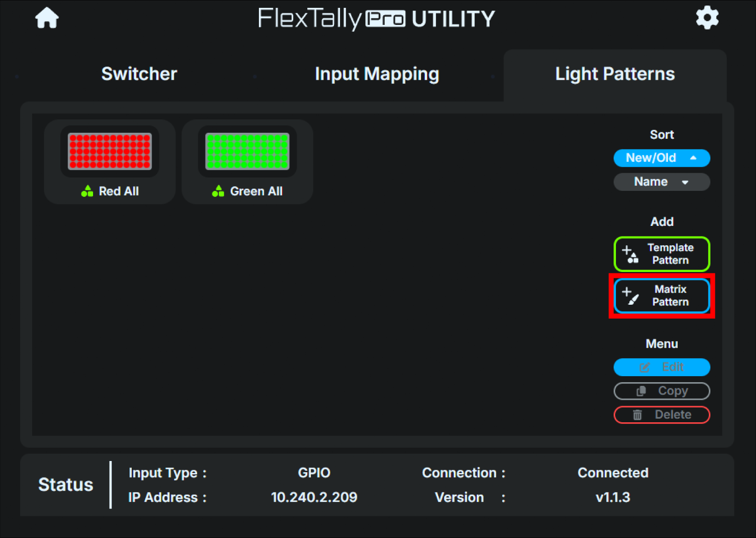Open the settings gear

(x=707, y=18)
